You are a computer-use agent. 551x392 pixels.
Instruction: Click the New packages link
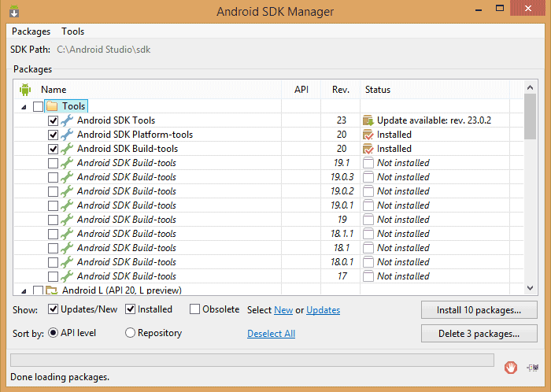tap(283, 310)
